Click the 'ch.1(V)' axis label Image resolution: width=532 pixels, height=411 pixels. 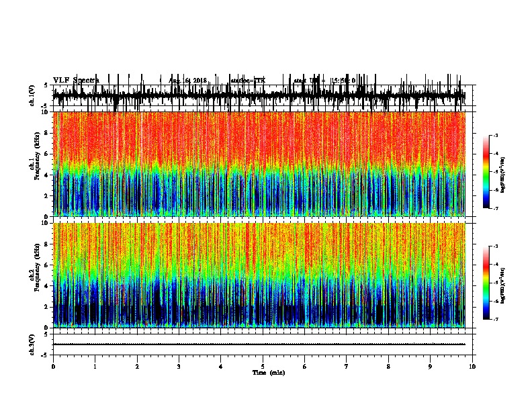point(32,95)
